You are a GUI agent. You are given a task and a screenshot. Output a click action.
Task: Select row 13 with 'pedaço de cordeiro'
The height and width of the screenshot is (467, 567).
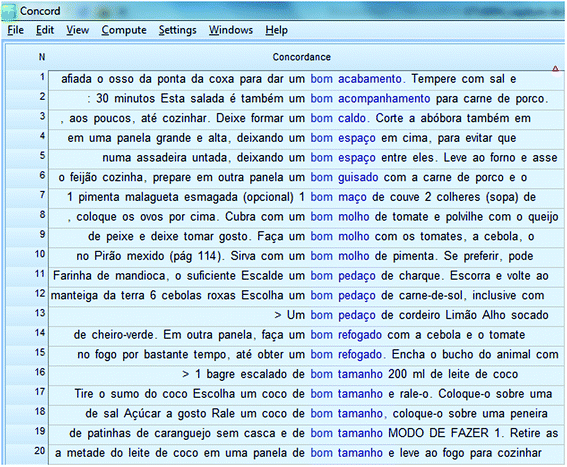(306, 315)
